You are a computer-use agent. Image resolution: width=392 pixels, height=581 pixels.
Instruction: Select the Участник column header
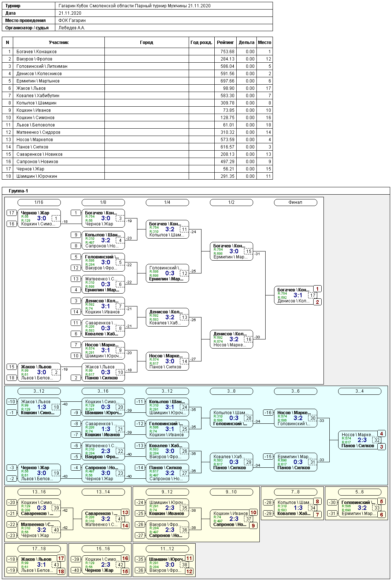coord(59,43)
